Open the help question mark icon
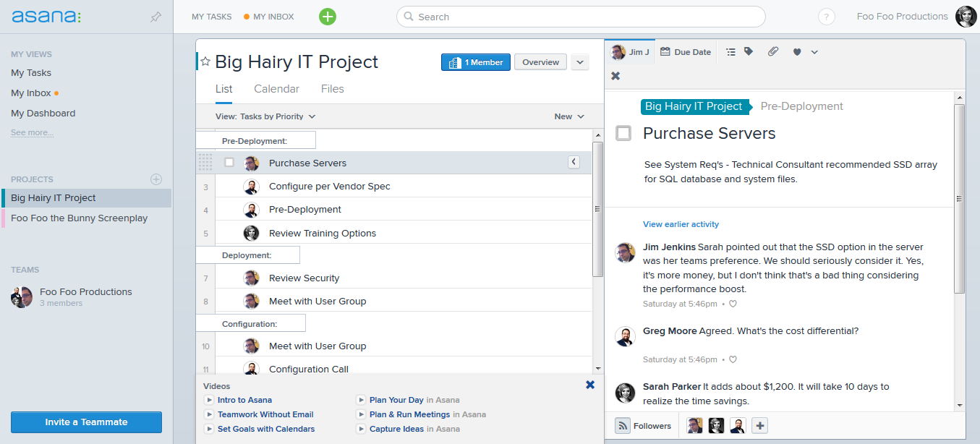980x444 pixels. (x=826, y=17)
